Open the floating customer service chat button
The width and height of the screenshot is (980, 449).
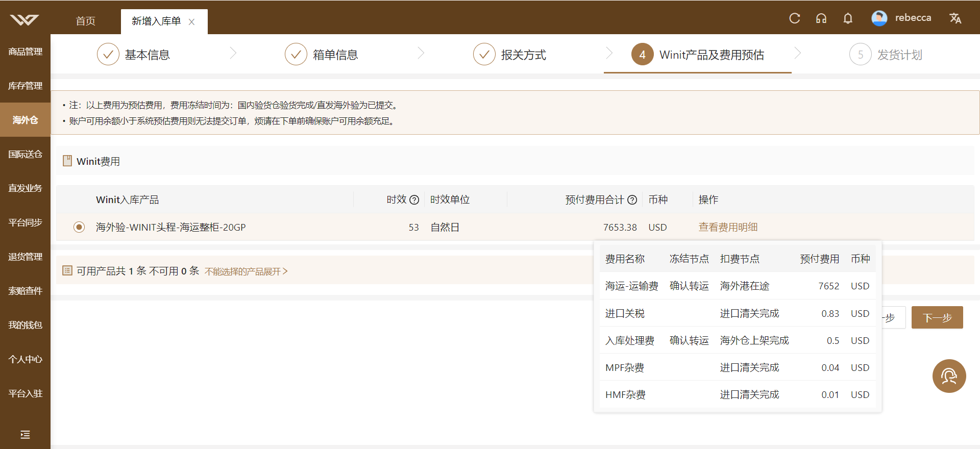[x=949, y=376]
